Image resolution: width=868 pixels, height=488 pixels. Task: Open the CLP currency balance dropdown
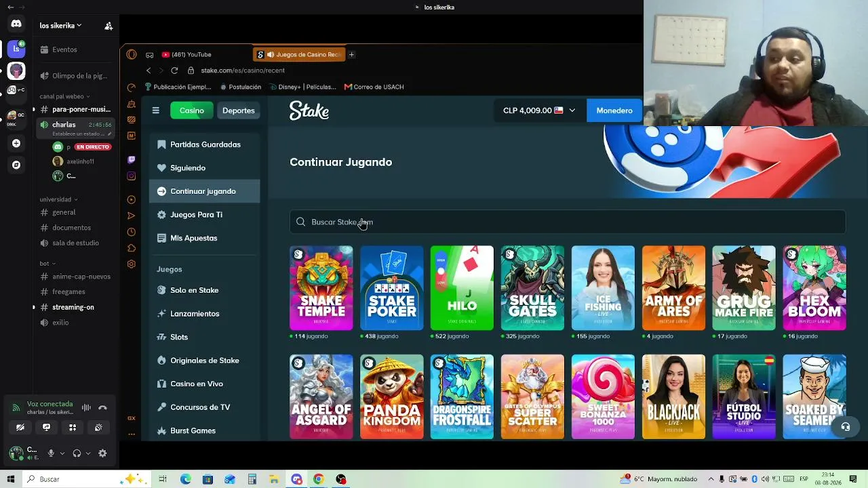[539, 110]
